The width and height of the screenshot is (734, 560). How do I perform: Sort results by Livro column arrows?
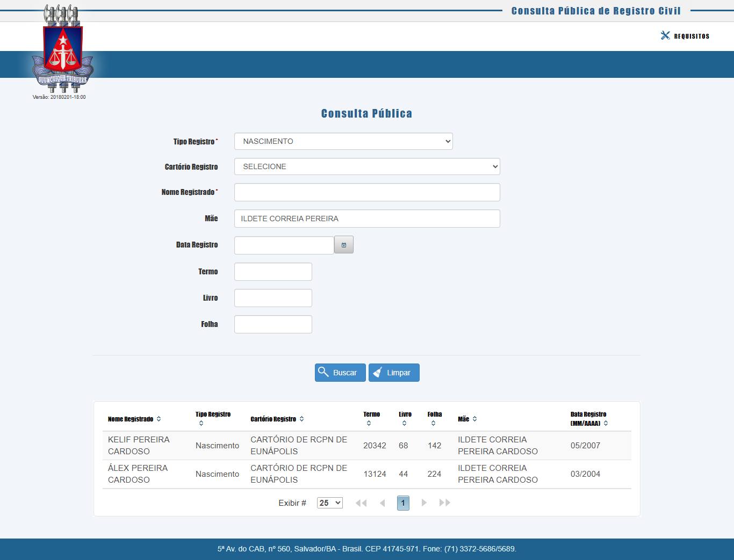point(404,424)
